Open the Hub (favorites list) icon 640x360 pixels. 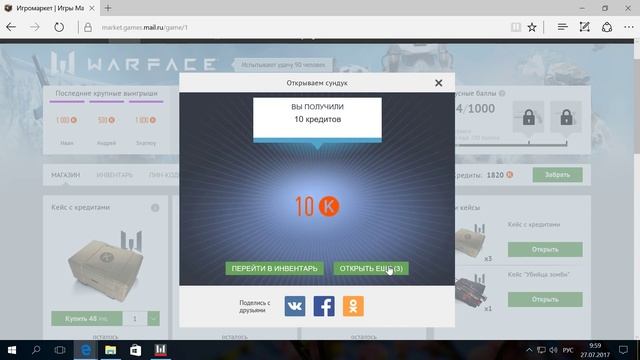pos(562,27)
